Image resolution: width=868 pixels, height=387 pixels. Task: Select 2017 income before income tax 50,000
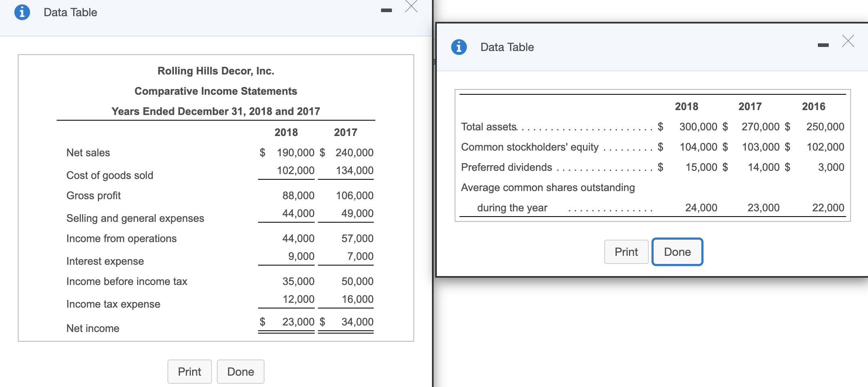357,281
